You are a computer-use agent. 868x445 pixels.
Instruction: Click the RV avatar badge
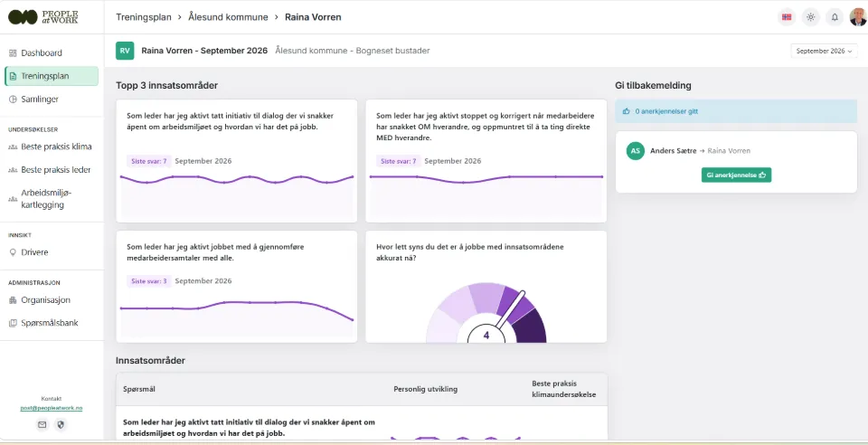[x=125, y=51]
